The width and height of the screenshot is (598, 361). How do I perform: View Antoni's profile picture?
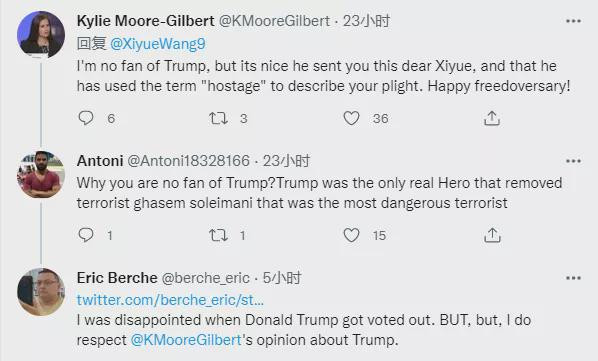[41, 175]
